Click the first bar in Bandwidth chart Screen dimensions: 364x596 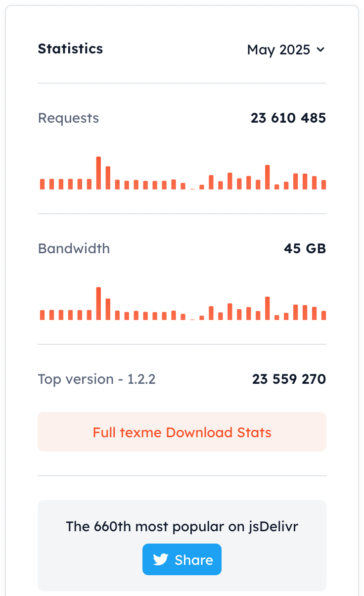(43, 315)
